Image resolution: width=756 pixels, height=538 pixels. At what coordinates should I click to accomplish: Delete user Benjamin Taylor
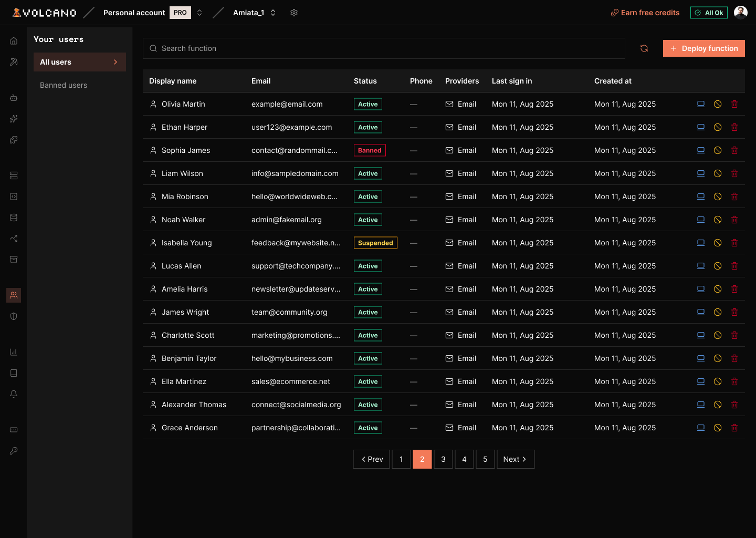[x=734, y=358]
